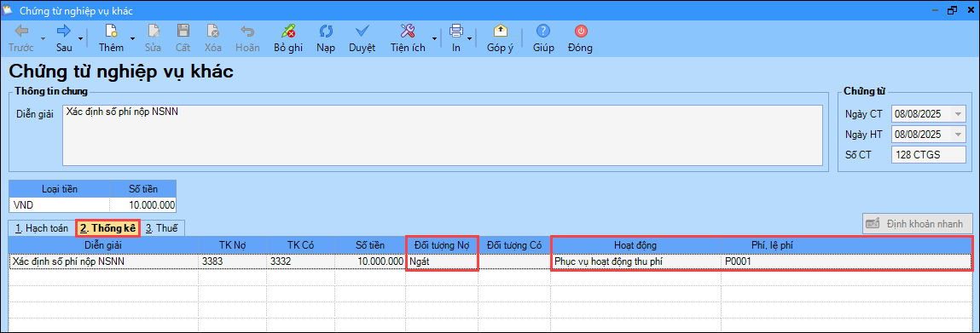Select the 2. Thống kê tab

[107, 228]
